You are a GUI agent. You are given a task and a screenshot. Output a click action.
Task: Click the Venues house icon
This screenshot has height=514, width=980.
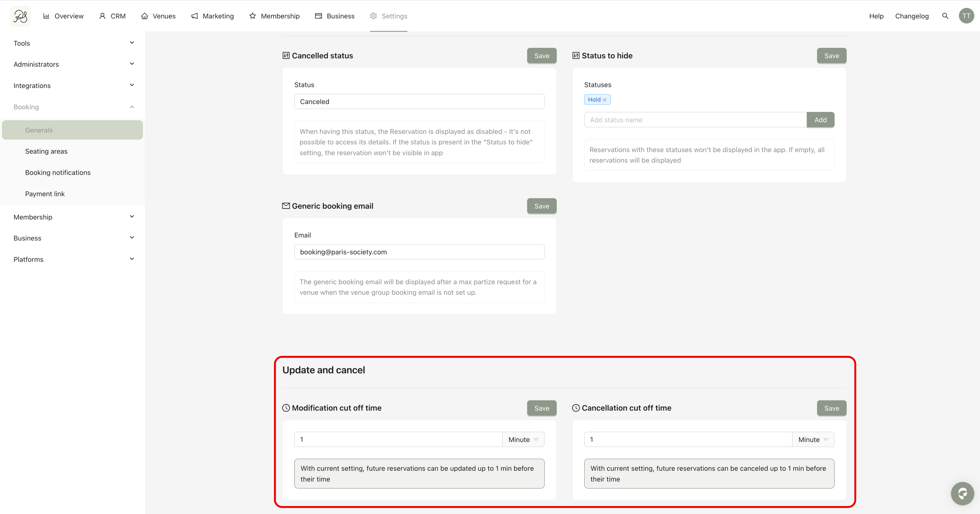pos(145,16)
